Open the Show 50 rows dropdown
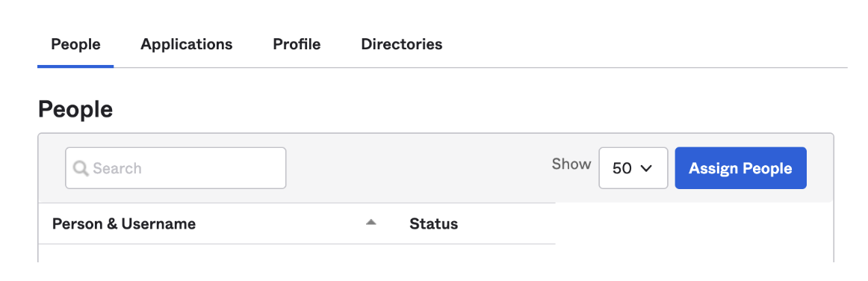868x281 pixels. click(633, 168)
